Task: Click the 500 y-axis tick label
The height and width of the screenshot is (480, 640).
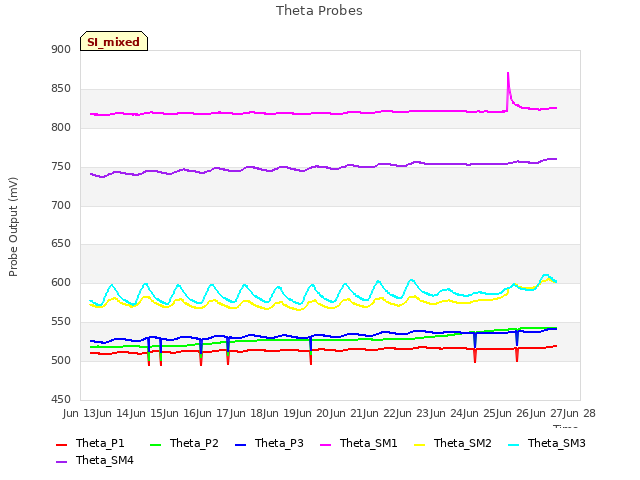Action: 61,360
